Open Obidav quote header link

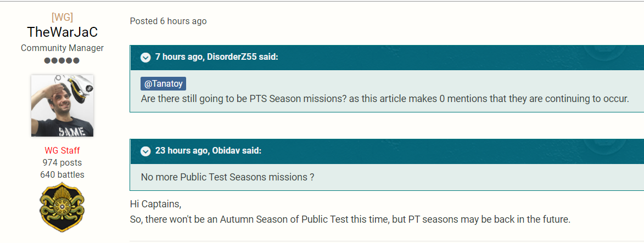(208, 151)
